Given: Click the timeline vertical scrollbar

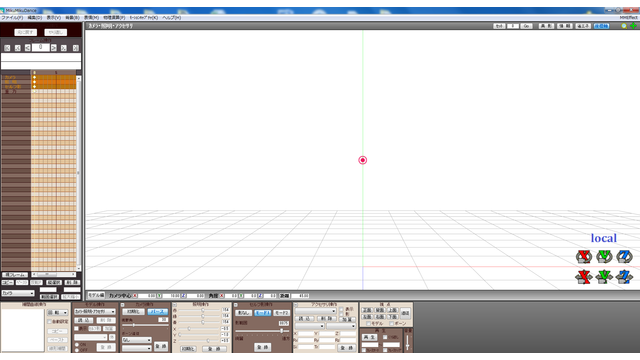Looking at the screenshot, I should [x=78, y=173].
